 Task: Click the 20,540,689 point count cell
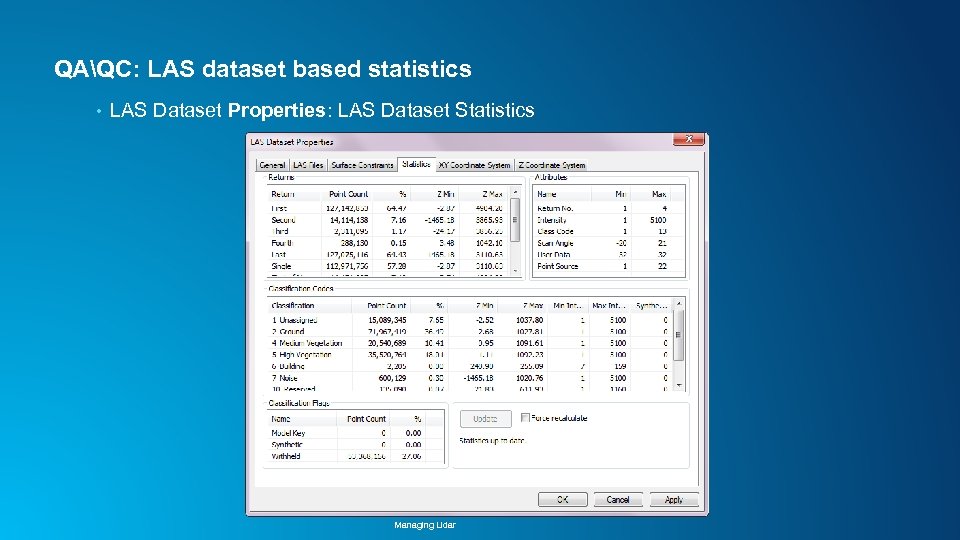(x=387, y=343)
